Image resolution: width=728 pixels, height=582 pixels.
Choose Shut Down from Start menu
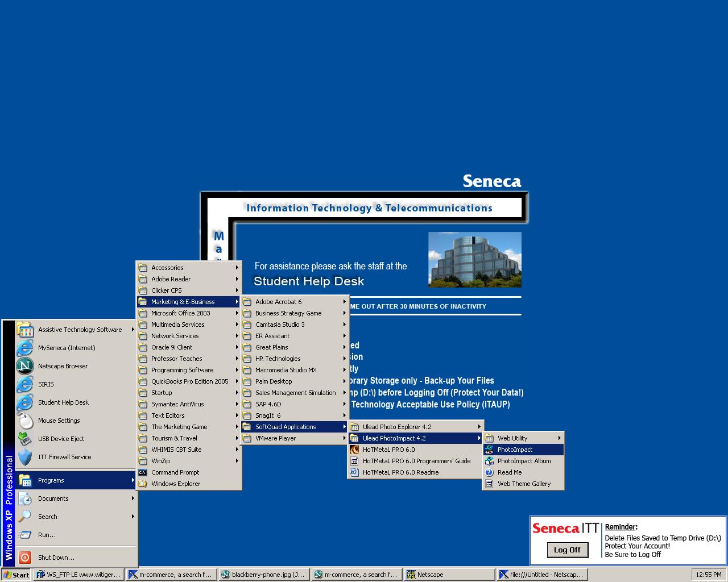[x=76, y=558]
